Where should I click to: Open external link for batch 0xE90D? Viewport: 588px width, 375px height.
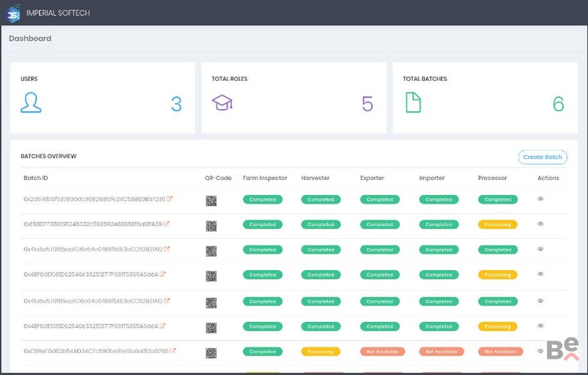point(166,224)
